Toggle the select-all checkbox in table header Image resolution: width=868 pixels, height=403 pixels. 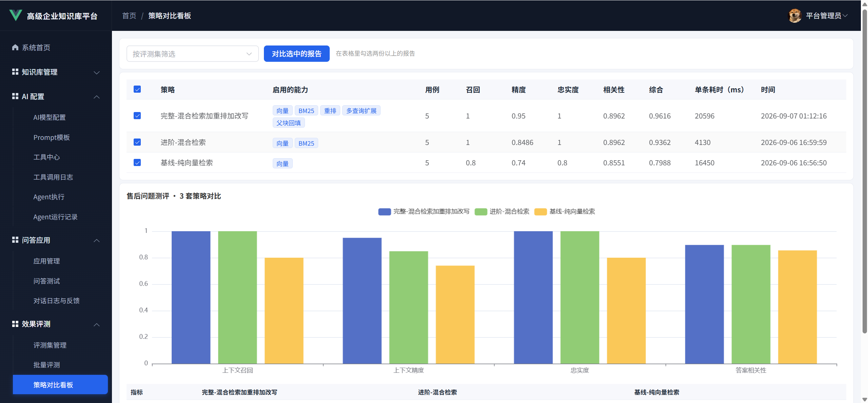pyautogui.click(x=137, y=89)
